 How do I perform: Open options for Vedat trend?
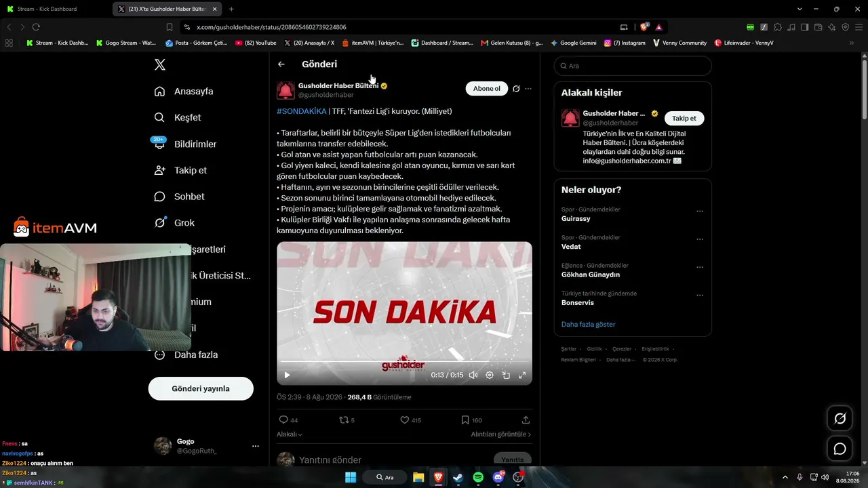700,239
